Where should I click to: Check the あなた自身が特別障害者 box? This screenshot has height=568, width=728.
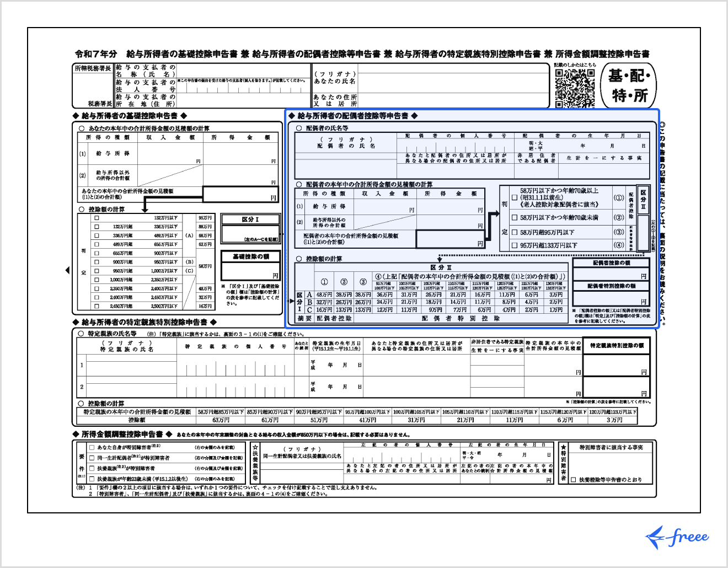click(92, 448)
